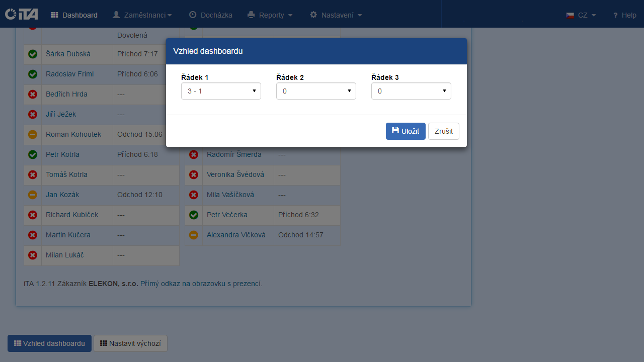Click the Nastavit výchozí button

[x=130, y=343]
